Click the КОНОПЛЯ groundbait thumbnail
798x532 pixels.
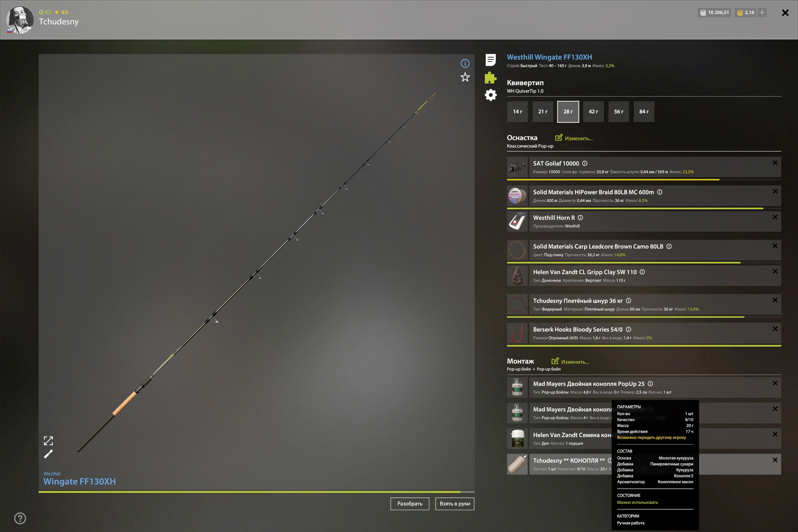point(517,464)
